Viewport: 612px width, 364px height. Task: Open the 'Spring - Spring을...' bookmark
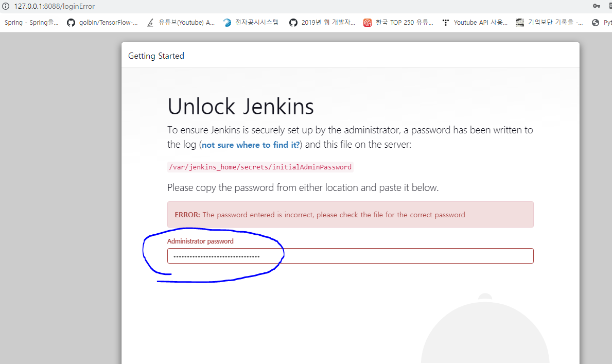click(31, 23)
